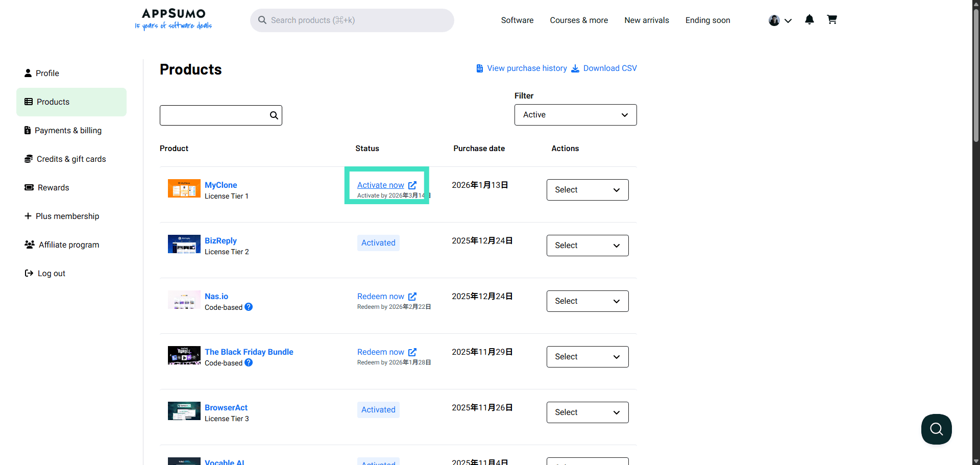Open the notifications bell icon
This screenshot has height=465, width=980.
[809, 20]
